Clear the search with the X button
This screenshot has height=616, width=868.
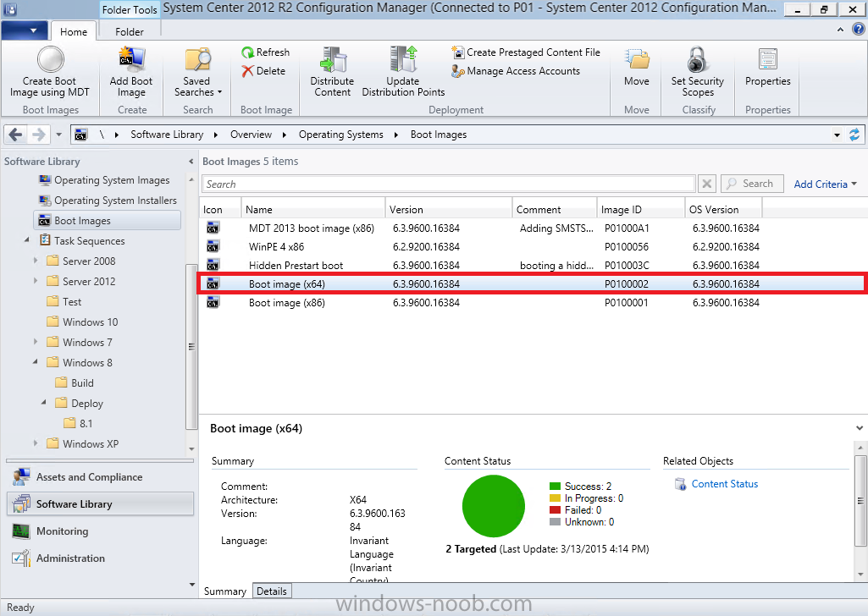(x=707, y=184)
